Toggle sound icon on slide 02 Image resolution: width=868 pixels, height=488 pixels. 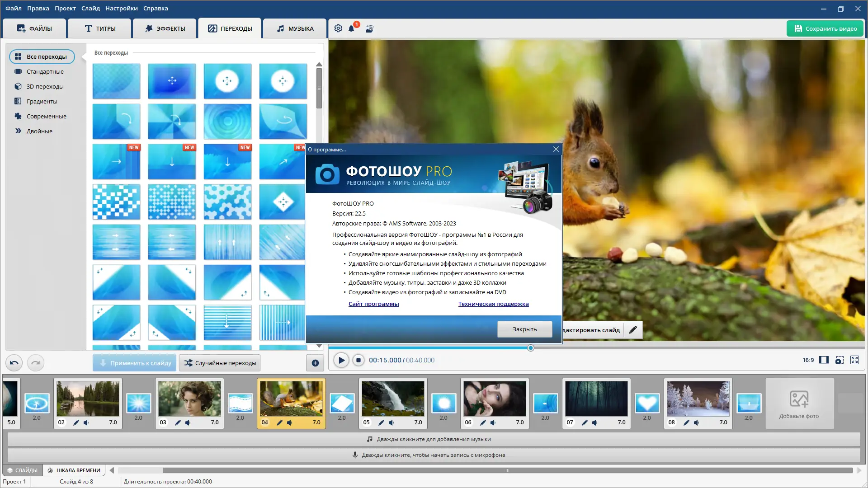[x=86, y=422]
